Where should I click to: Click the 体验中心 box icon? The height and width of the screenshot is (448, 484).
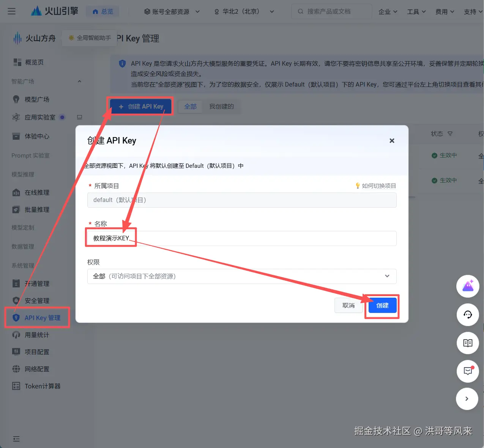point(16,136)
